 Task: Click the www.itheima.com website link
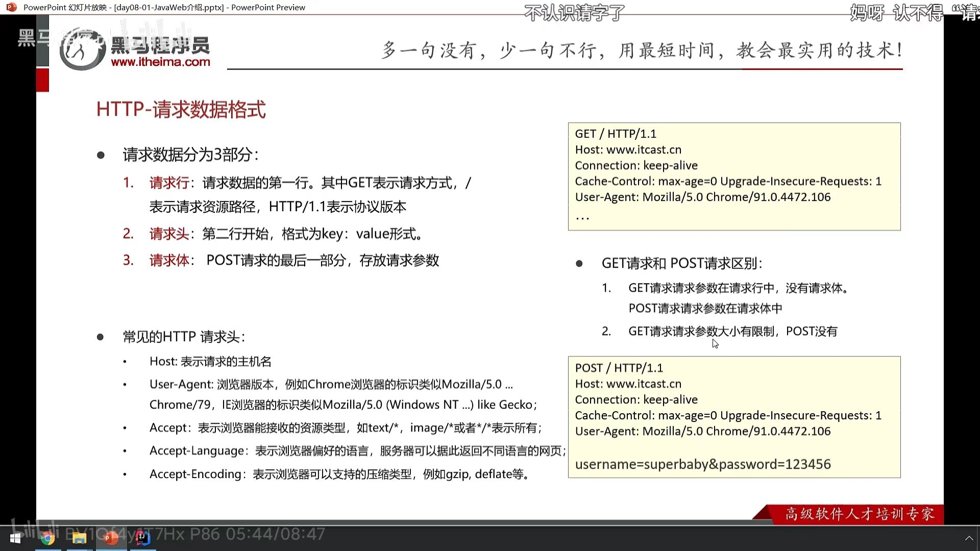pyautogui.click(x=160, y=62)
